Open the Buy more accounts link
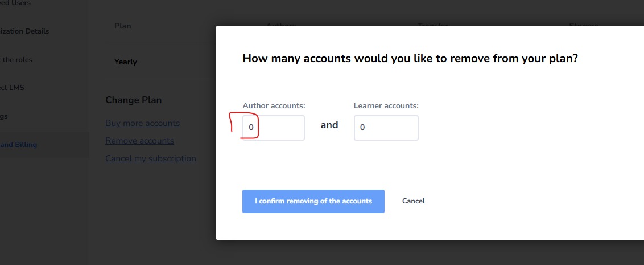 (x=143, y=123)
